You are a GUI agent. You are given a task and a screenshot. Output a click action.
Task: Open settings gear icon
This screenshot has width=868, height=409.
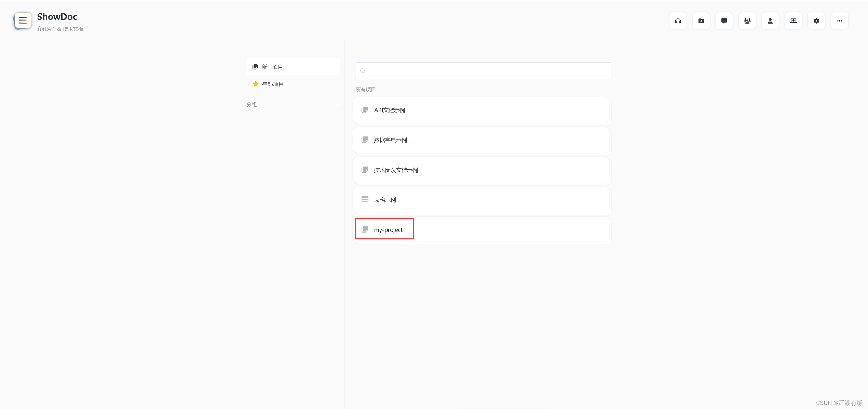(x=816, y=21)
